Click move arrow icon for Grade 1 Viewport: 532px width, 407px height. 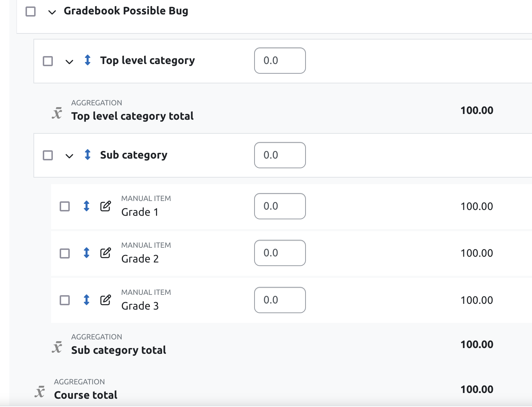coord(86,206)
